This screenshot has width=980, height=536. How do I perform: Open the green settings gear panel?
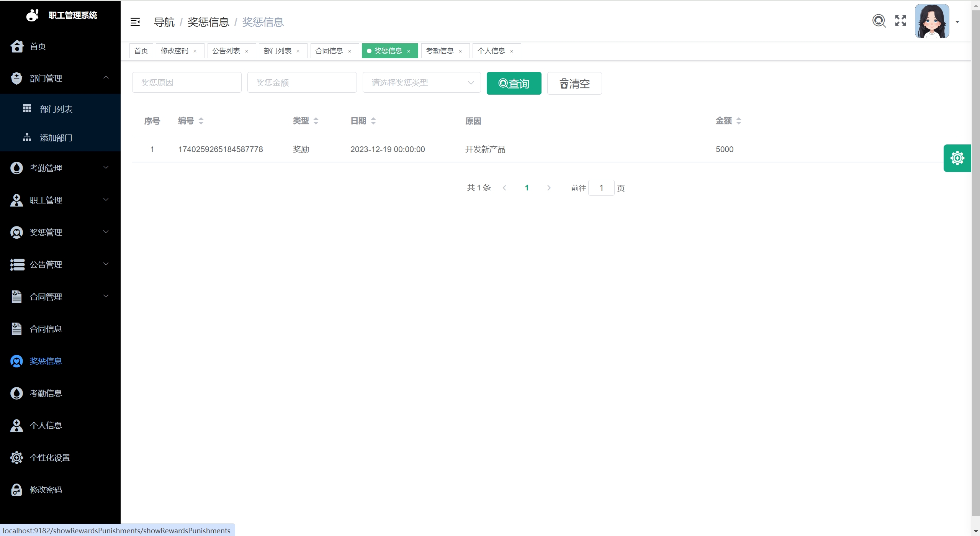(x=957, y=158)
